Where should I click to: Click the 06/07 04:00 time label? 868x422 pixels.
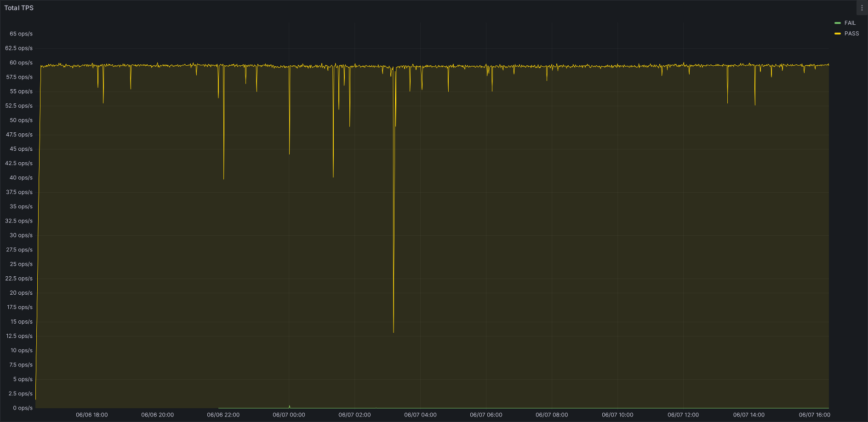421,415
